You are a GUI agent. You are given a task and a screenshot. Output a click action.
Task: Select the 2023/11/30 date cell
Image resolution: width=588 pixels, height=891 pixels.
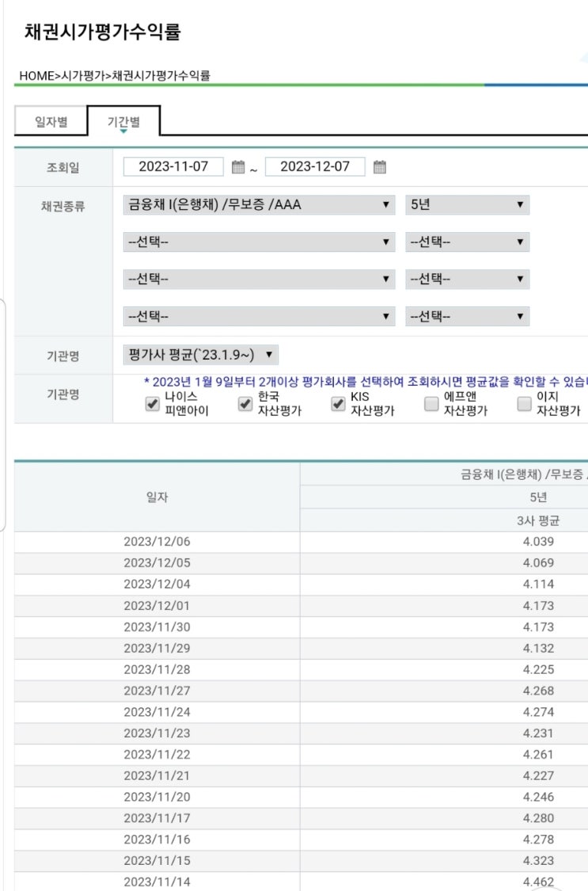coord(157,626)
